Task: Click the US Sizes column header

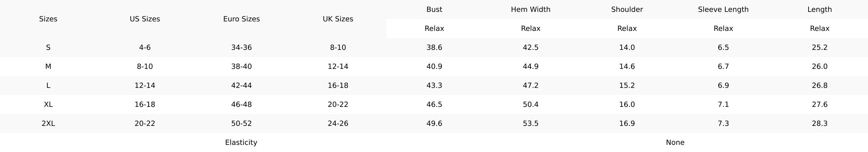Action: tap(145, 19)
